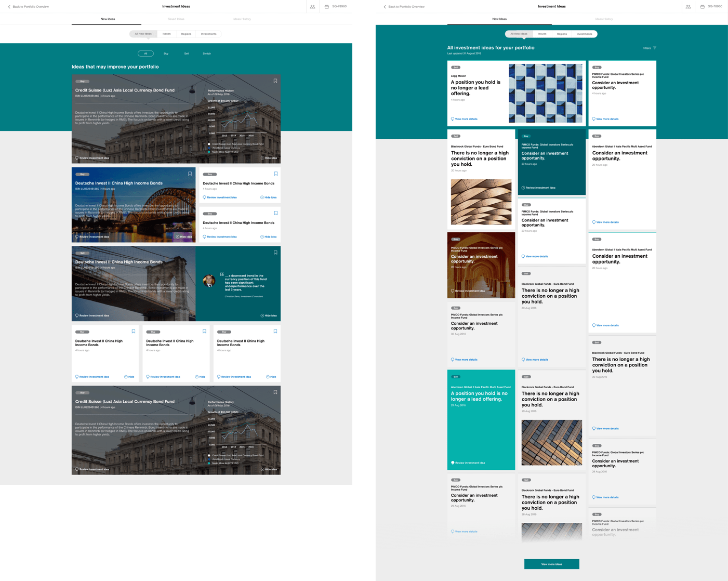
Task: Select Investments segment on left screen
Action: click(x=208, y=34)
